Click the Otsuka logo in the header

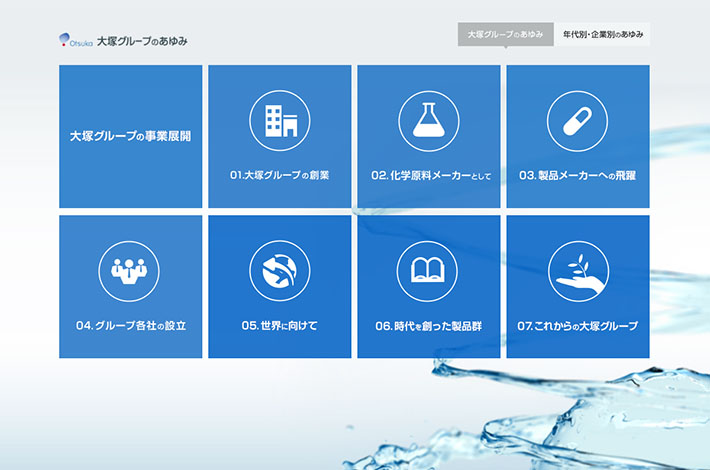coord(76,40)
